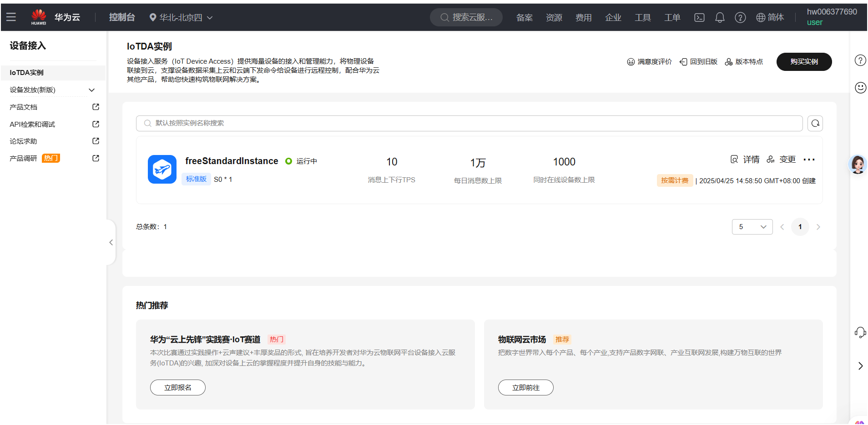This screenshot has height=425, width=868.
Task: Click the external link icon beside 论坛求助
Action: (96, 141)
